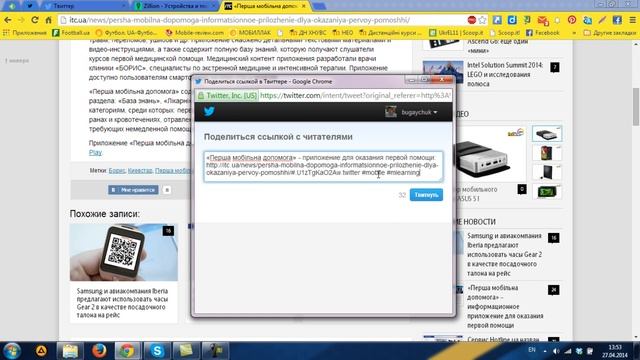The image size is (640, 360).
Task: Go to the home page icon
Action: (48, 20)
